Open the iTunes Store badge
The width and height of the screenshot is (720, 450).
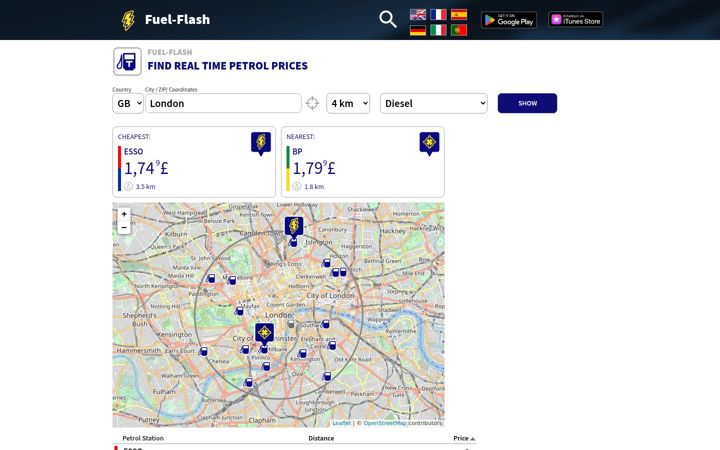click(x=575, y=19)
